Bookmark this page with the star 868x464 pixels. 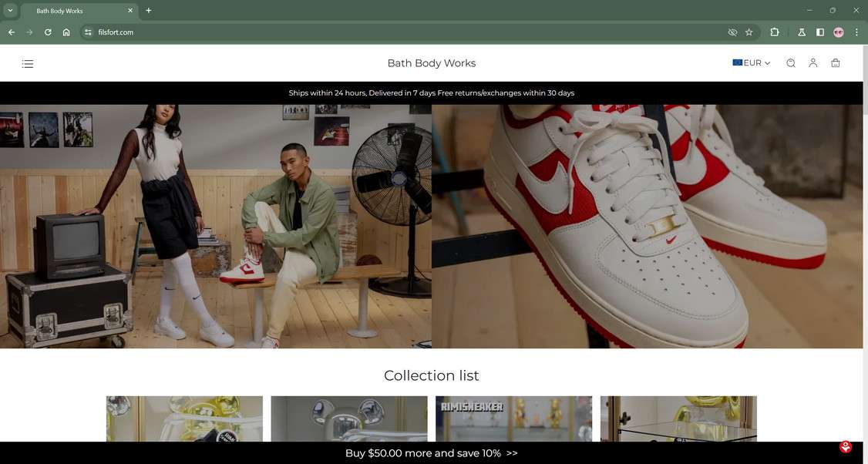(749, 32)
